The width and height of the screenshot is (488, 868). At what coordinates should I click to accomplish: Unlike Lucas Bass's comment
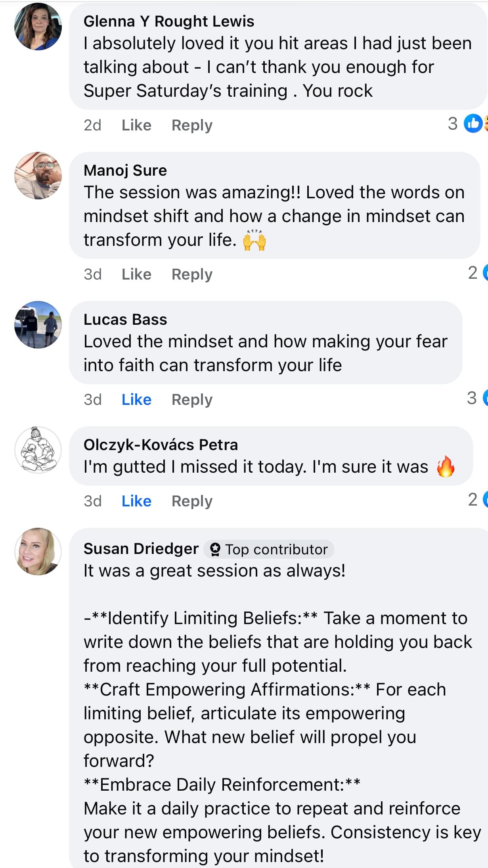pos(136,400)
